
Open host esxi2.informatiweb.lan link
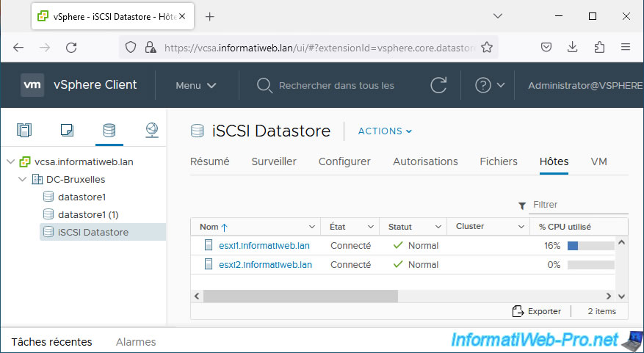coord(265,265)
